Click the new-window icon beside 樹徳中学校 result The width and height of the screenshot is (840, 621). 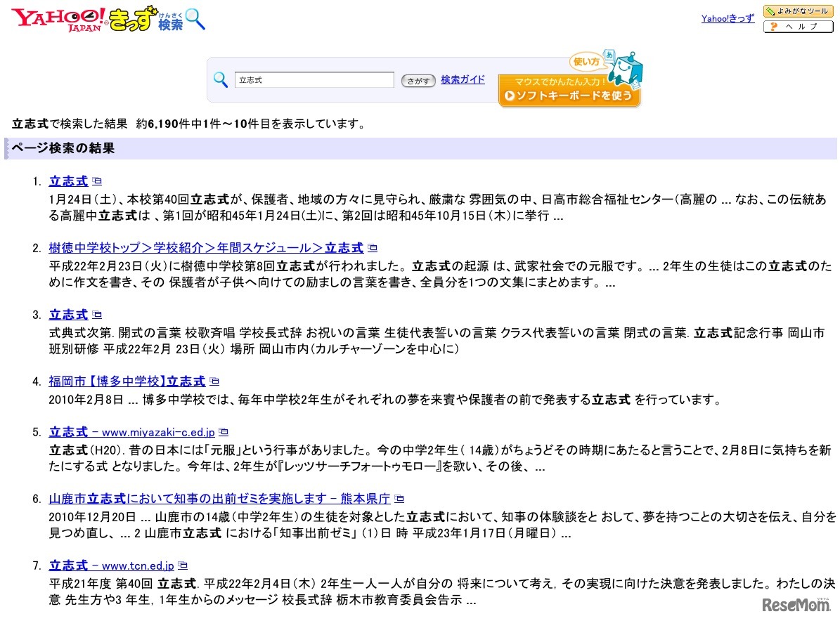coord(372,247)
